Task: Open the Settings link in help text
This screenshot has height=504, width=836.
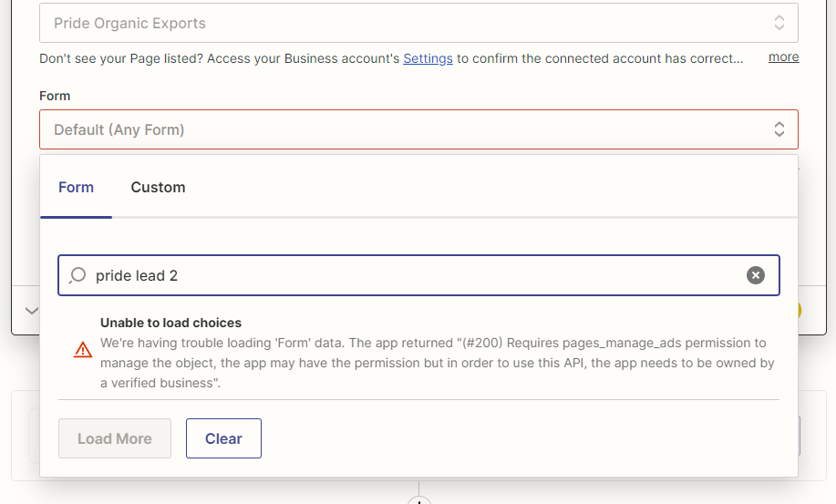Action: point(428,58)
